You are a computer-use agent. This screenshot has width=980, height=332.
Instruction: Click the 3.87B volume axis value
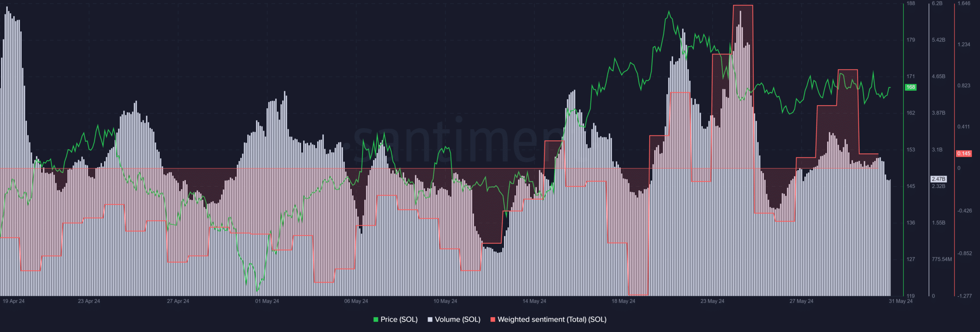939,113
